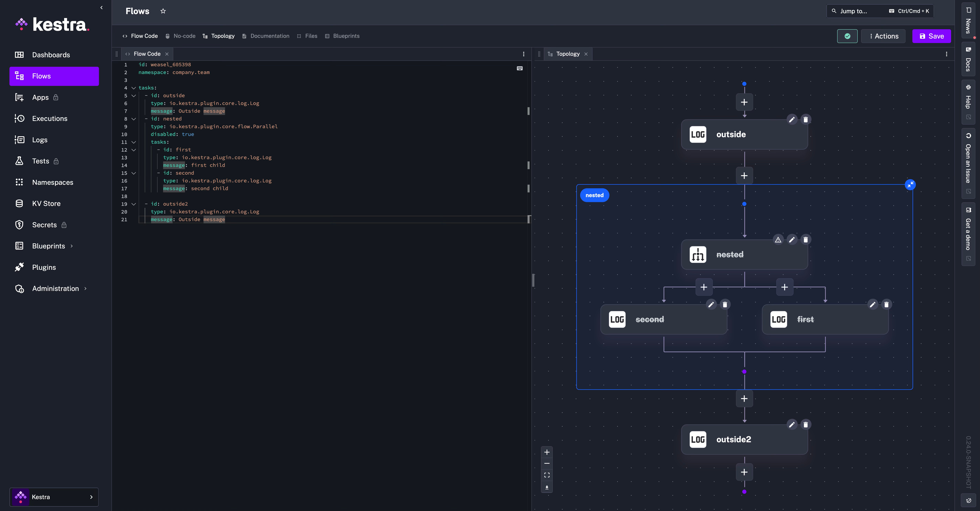Image resolution: width=980 pixels, height=511 pixels.
Task: Open Flow Code panel options menu
Action: coord(524,54)
